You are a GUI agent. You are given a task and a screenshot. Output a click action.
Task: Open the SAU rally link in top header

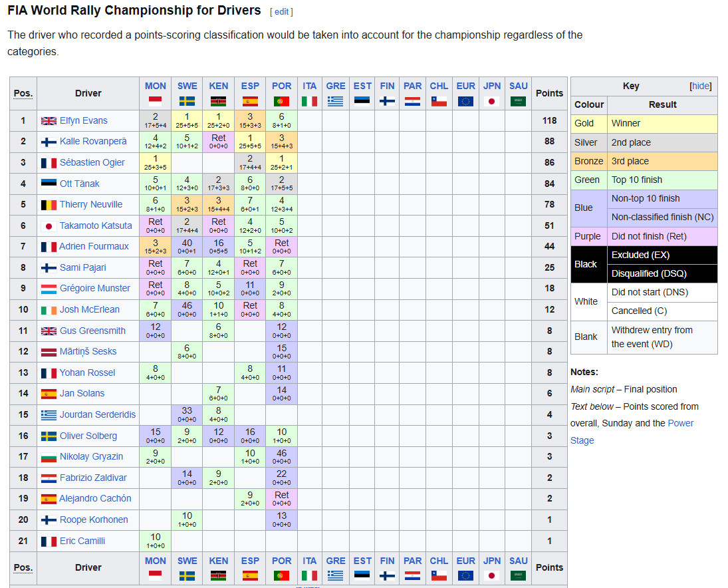(518, 86)
